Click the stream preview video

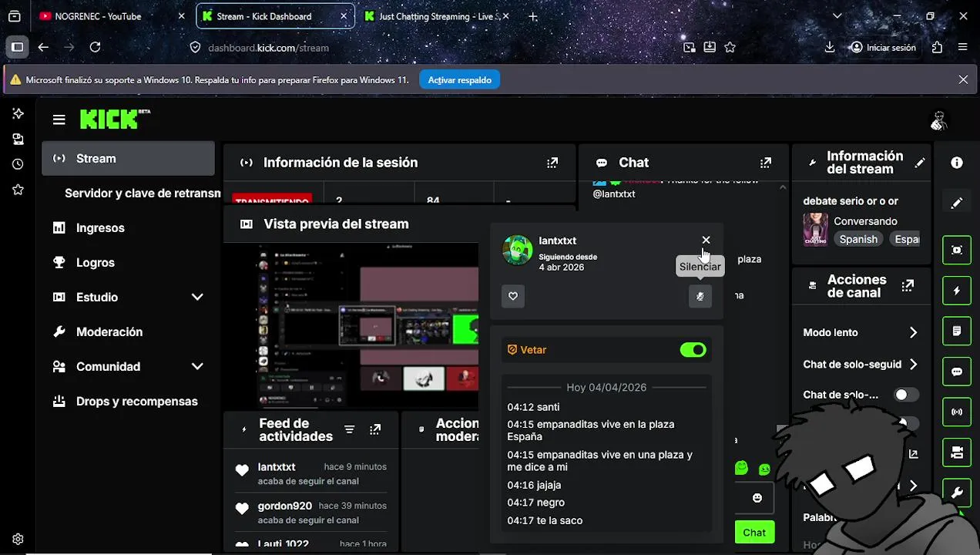click(351, 325)
